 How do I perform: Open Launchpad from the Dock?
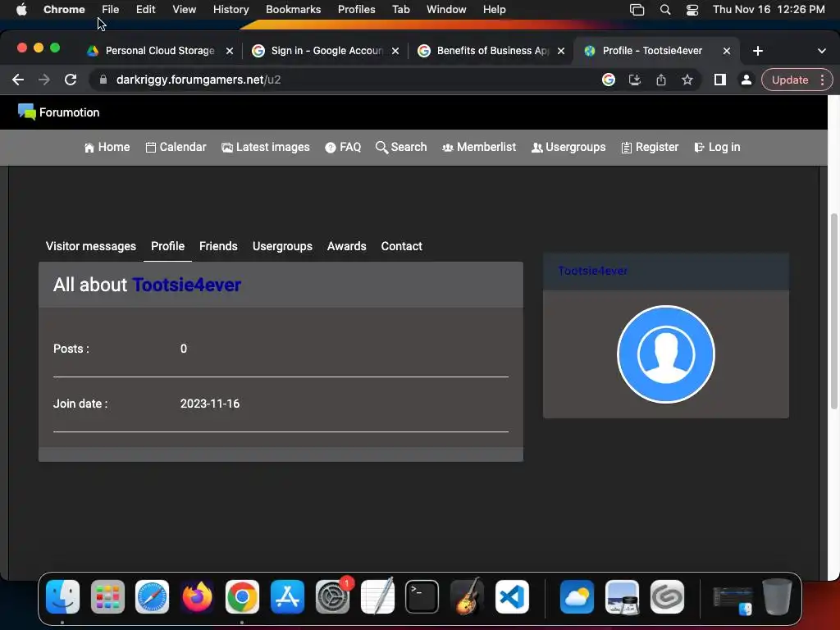point(107,596)
